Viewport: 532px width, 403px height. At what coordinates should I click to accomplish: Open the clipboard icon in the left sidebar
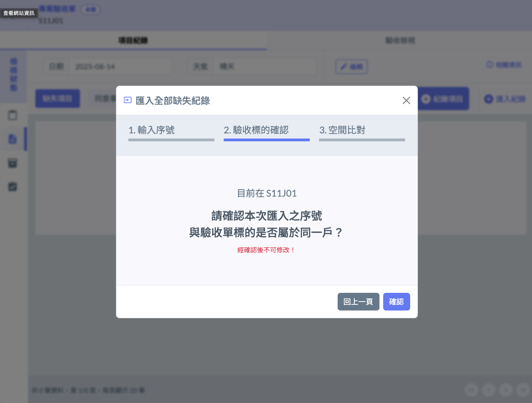[13, 115]
